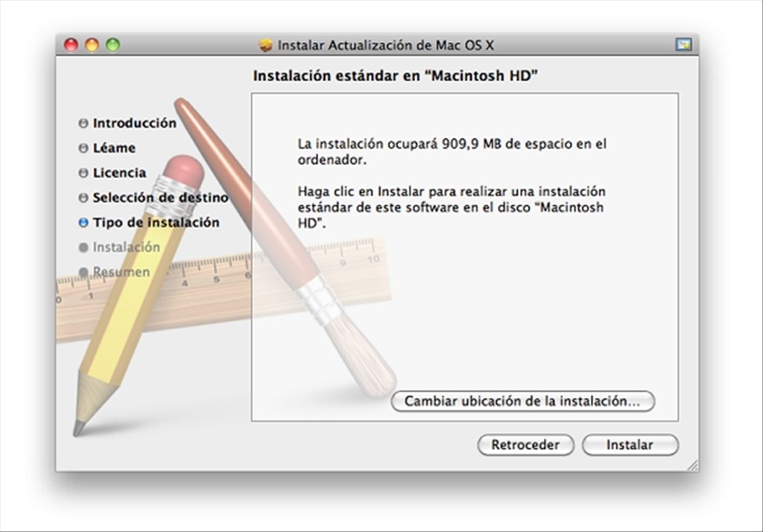Viewport: 763px width, 532px height.
Task: Click the blue Tipo de instalación bullet
Action: (83, 223)
